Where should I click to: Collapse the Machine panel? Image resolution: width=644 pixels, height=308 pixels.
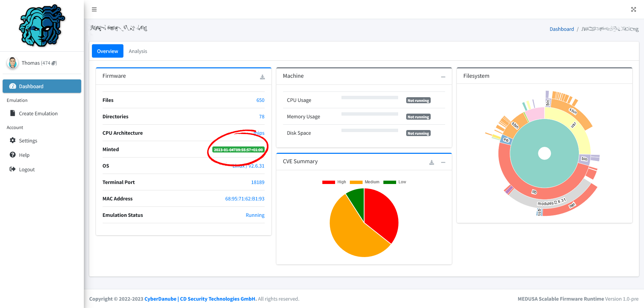point(443,77)
